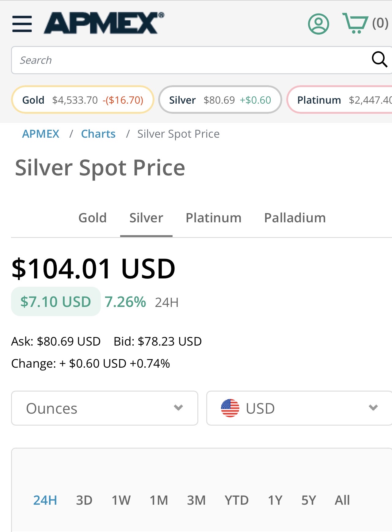The width and height of the screenshot is (392, 532).
Task: Select the Platinum metal tab
Action: 214,218
